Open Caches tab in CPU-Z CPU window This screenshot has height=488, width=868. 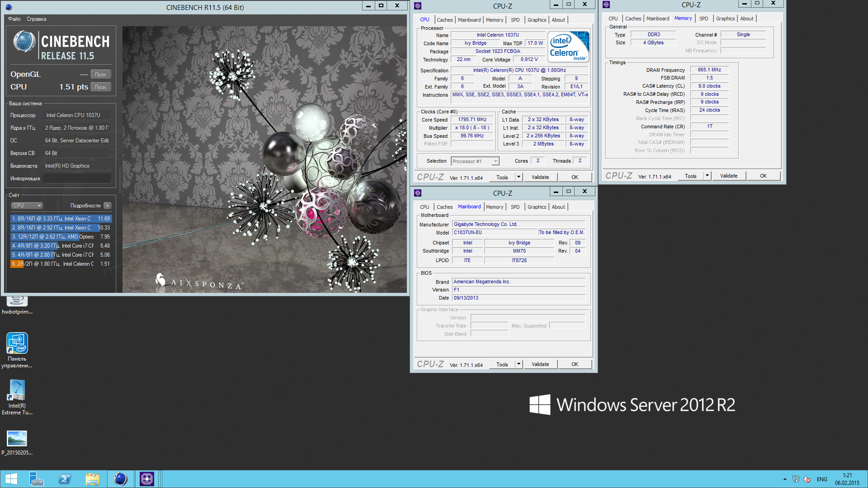pos(444,20)
